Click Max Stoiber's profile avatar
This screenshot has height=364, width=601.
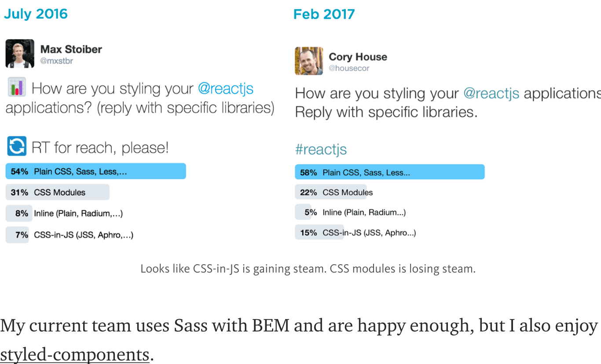coord(20,54)
